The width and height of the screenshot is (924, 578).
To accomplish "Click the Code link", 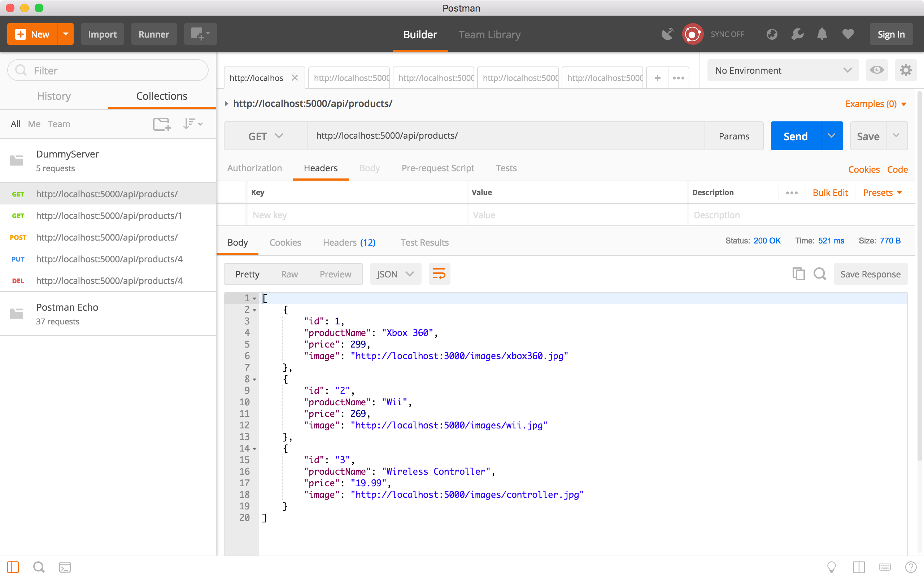I will pyautogui.click(x=897, y=169).
